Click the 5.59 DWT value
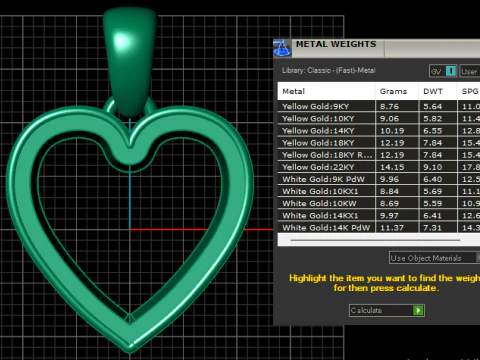The image size is (480, 360). pyautogui.click(x=433, y=203)
